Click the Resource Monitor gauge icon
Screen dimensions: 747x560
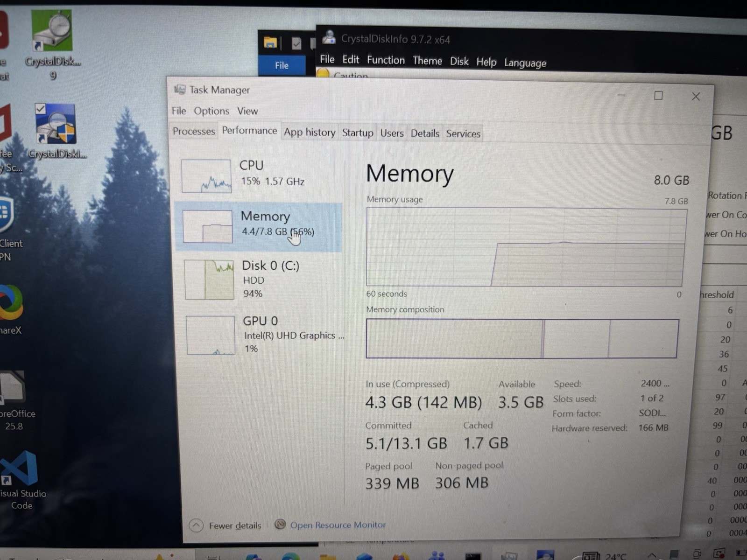pyautogui.click(x=280, y=524)
